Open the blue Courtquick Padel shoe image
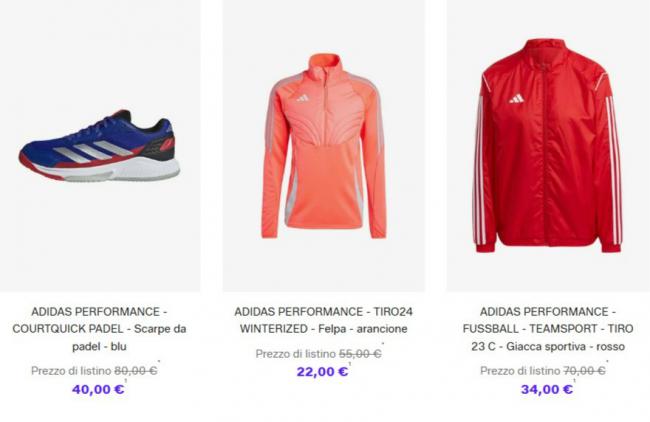650x422 pixels. [99, 146]
